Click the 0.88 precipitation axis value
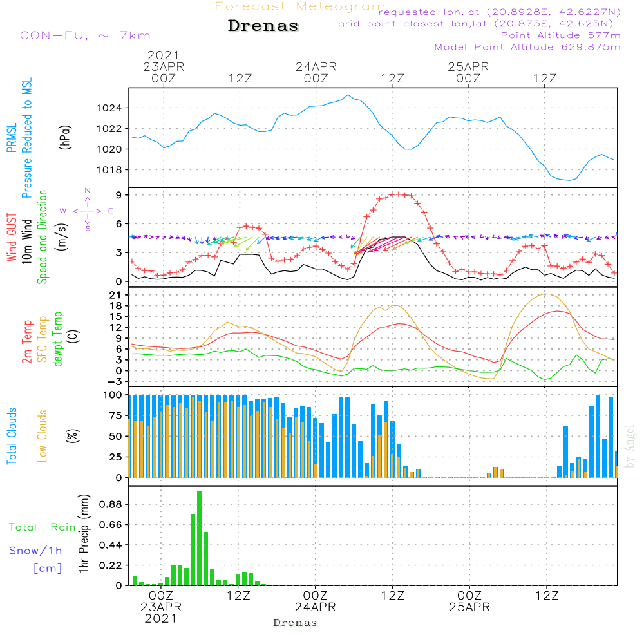 pos(111,504)
